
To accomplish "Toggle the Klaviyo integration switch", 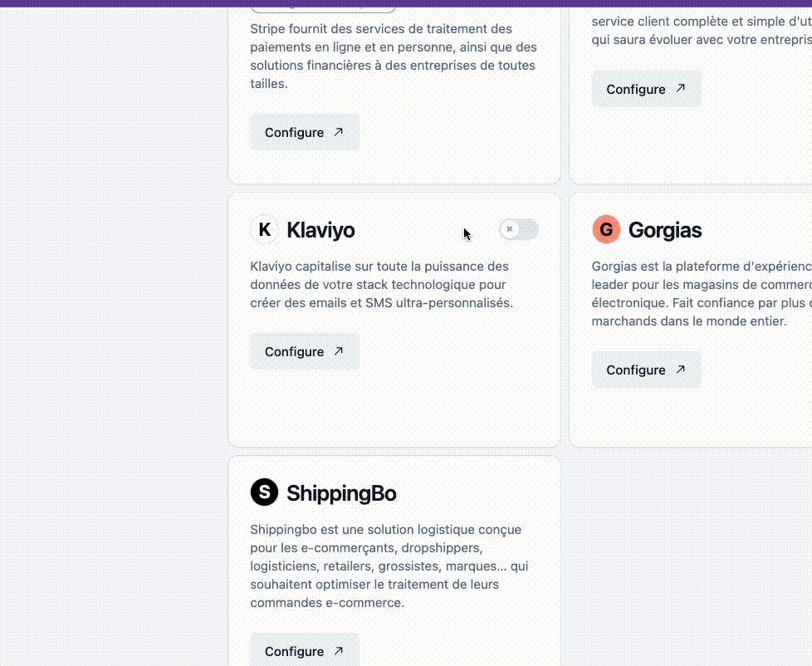I will 519,229.
